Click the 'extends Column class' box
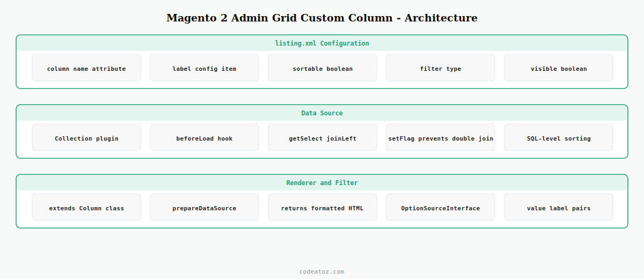 coord(86,207)
